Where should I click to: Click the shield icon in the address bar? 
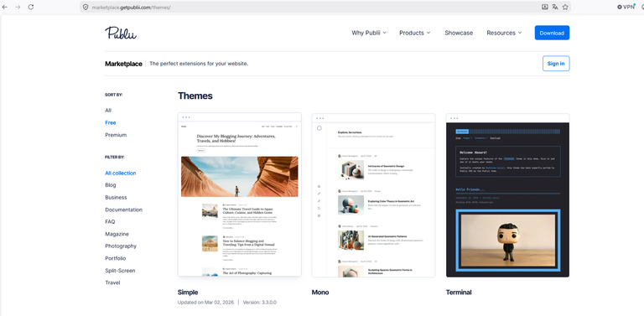coord(86,7)
